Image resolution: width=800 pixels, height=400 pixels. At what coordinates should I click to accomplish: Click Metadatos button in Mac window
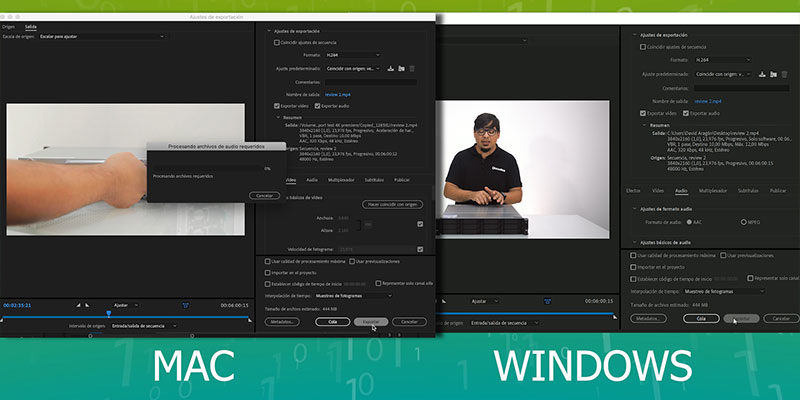tap(282, 322)
